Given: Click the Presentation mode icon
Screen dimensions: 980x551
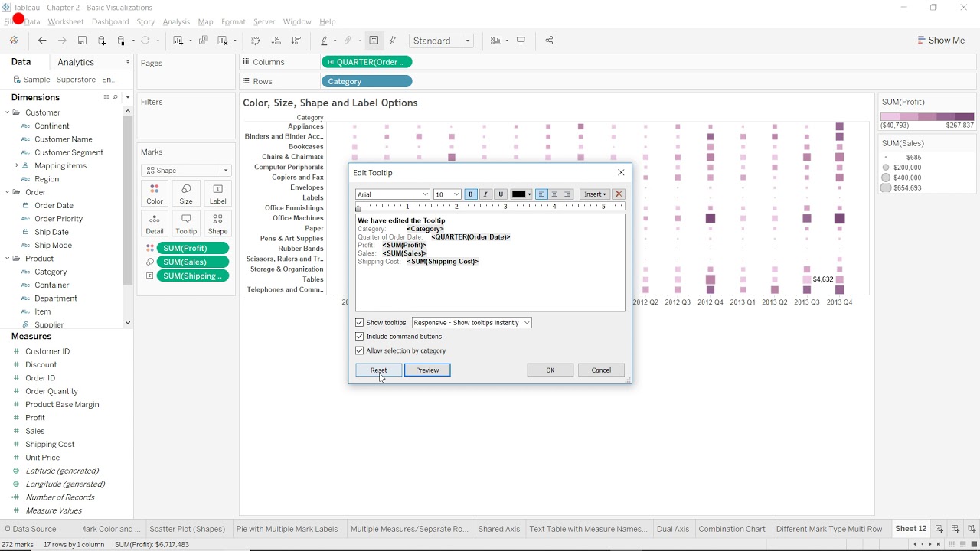Looking at the screenshot, I should pyautogui.click(x=521, y=41).
